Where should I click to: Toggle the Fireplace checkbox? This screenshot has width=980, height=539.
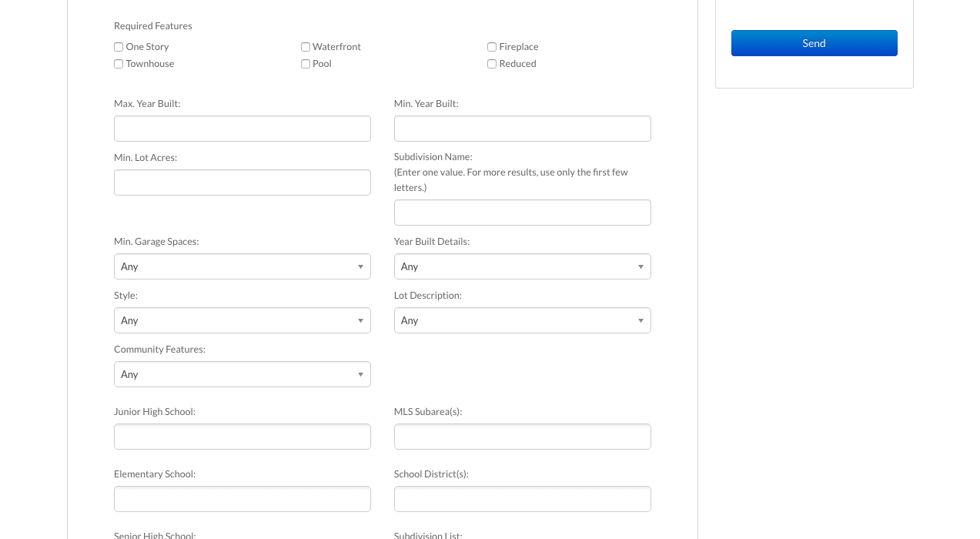click(492, 47)
